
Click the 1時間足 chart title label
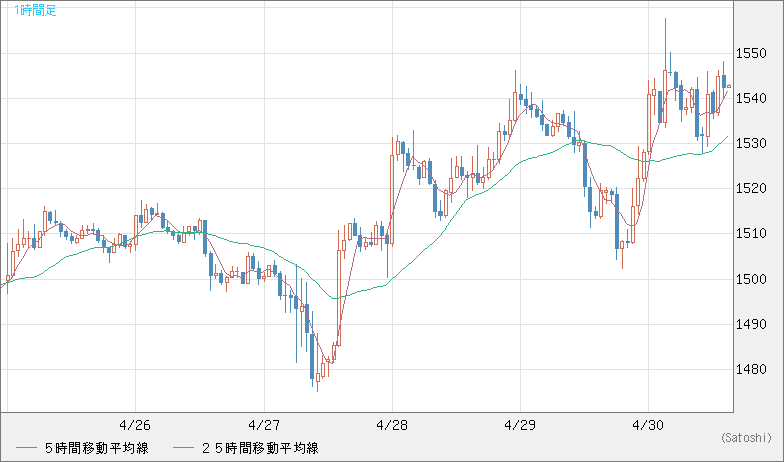click(x=22, y=9)
